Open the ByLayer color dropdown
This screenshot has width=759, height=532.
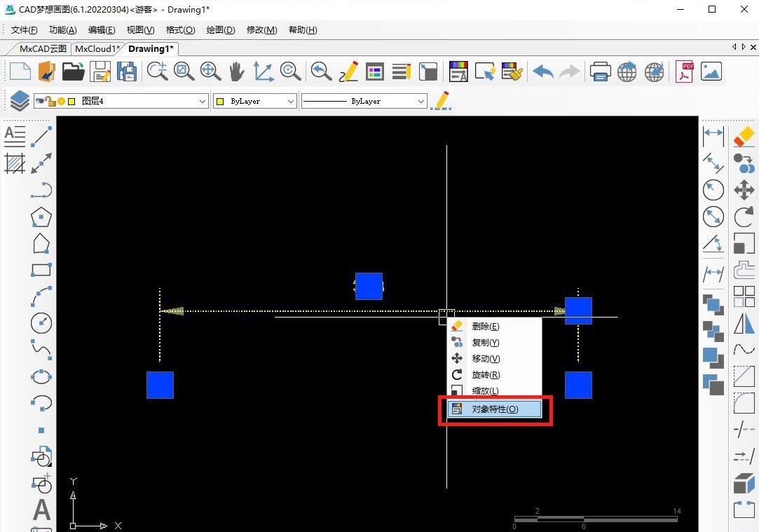[x=290, y=102]
